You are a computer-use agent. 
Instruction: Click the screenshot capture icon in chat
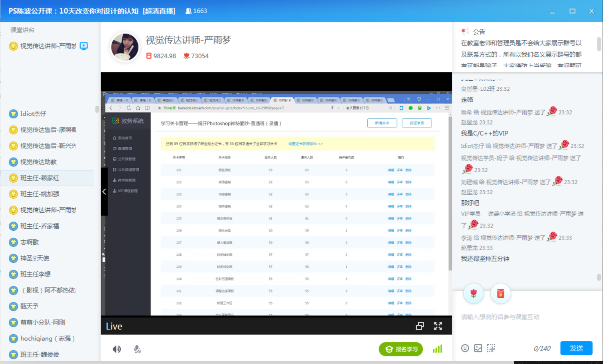pos(491,348)
